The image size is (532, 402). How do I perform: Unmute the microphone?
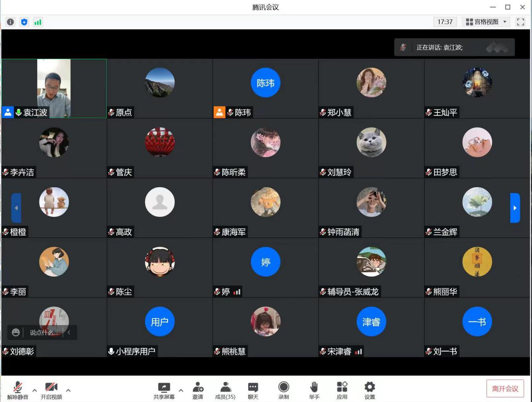18,390
